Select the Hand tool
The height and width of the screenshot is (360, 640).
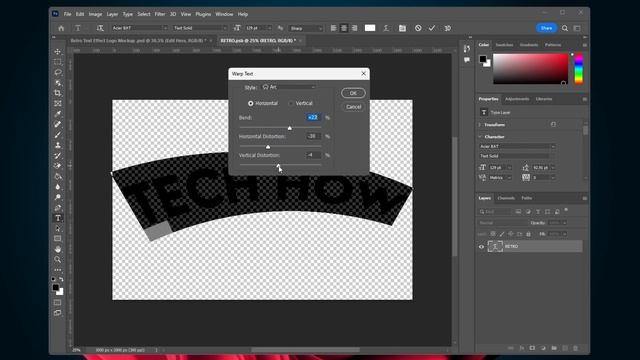point(58,249)
